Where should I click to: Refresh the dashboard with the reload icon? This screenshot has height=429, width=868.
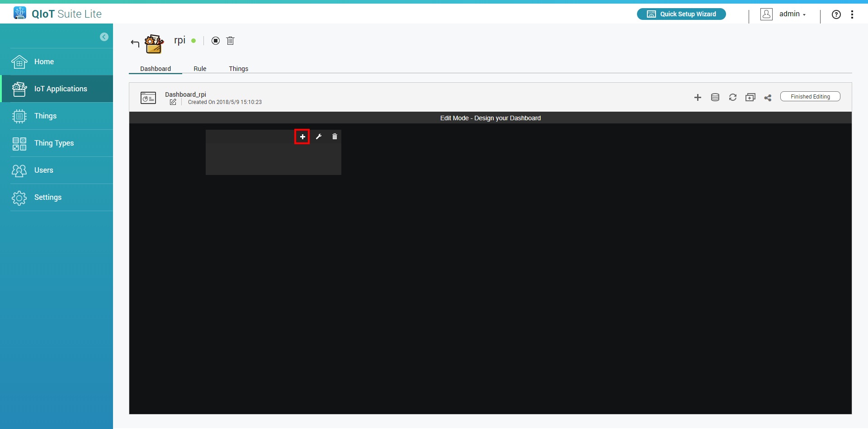(732, 97)
